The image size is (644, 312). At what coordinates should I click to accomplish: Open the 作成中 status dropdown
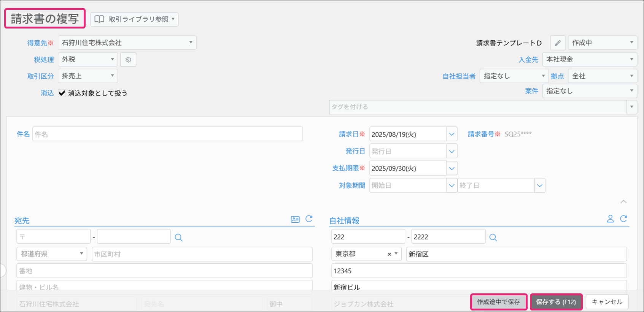click(602, 43)
